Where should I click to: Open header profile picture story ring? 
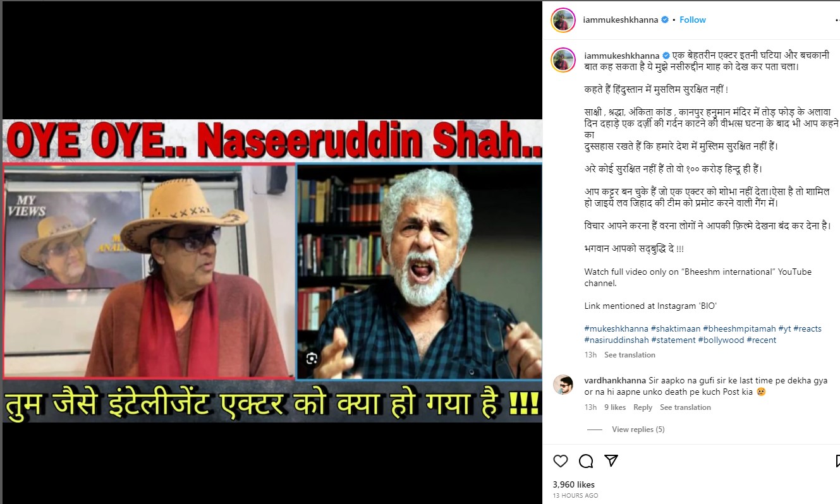click(x=563, y=20)
